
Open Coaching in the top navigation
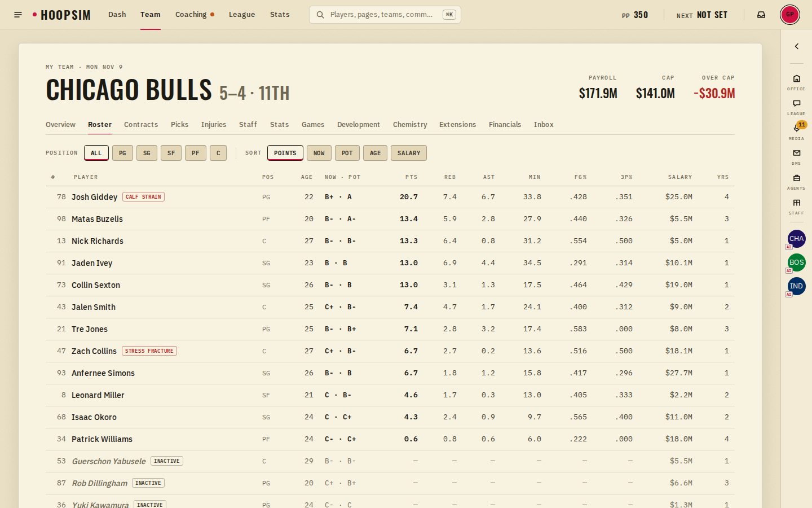[x=194, y=15]
